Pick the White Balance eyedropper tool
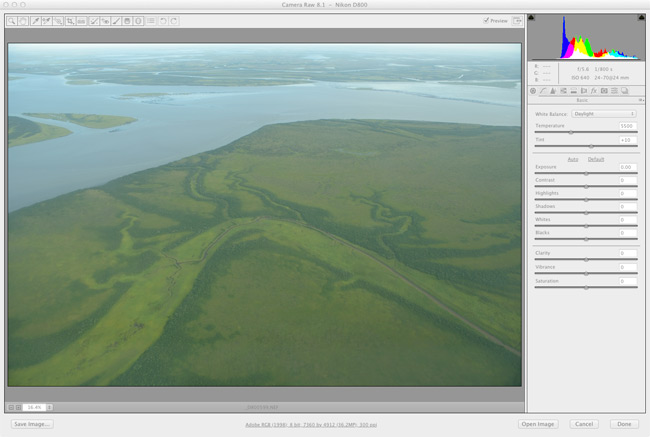The width and height of the screenshot is (650, 437). point(35,20)
